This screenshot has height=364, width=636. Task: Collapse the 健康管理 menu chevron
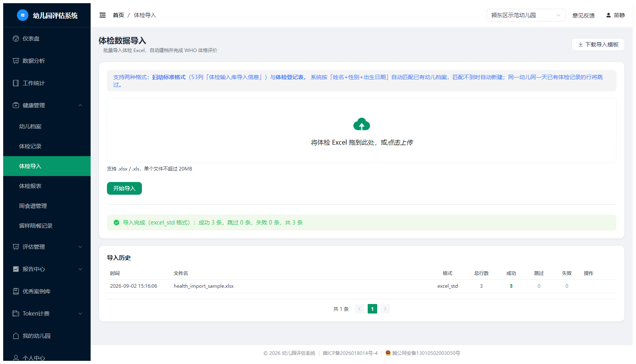(x=80, y=105)
